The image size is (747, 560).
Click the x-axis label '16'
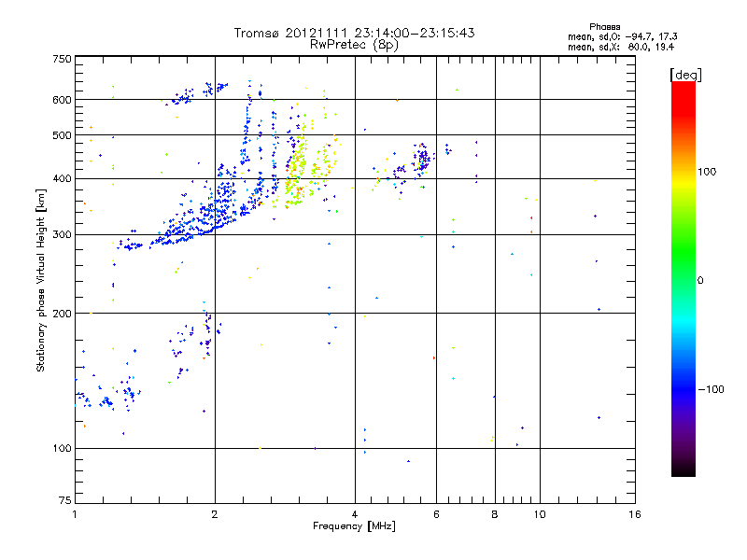pyautogui.click(x=635, y=514)
